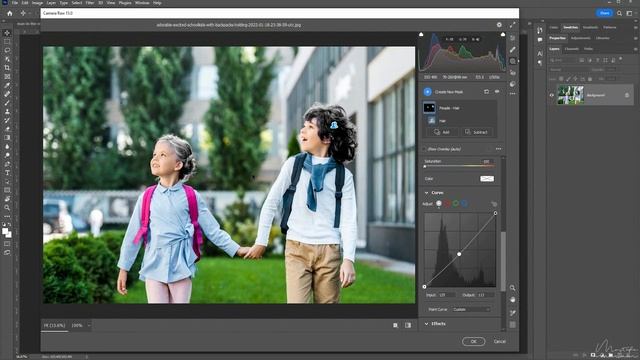The width and height of the screenshot is (640, 360).
Task: Click the Camera Raw hand pan icon
Action: [512, 300]
